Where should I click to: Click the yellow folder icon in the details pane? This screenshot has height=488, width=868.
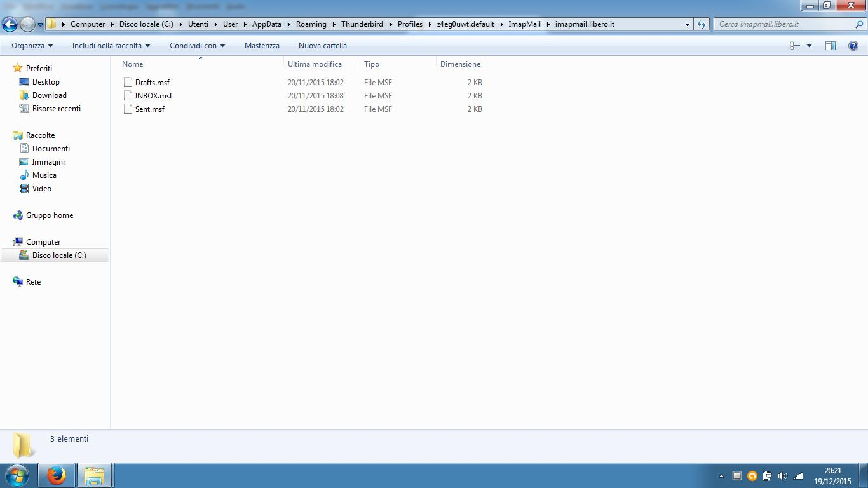tap(24, 445)
